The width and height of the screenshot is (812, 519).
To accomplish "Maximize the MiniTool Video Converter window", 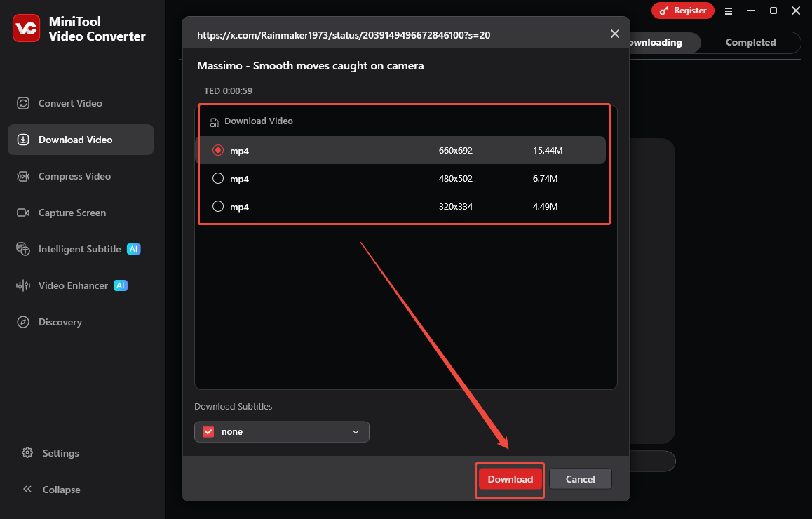I will pyautogui.click(x=773, y=11).
